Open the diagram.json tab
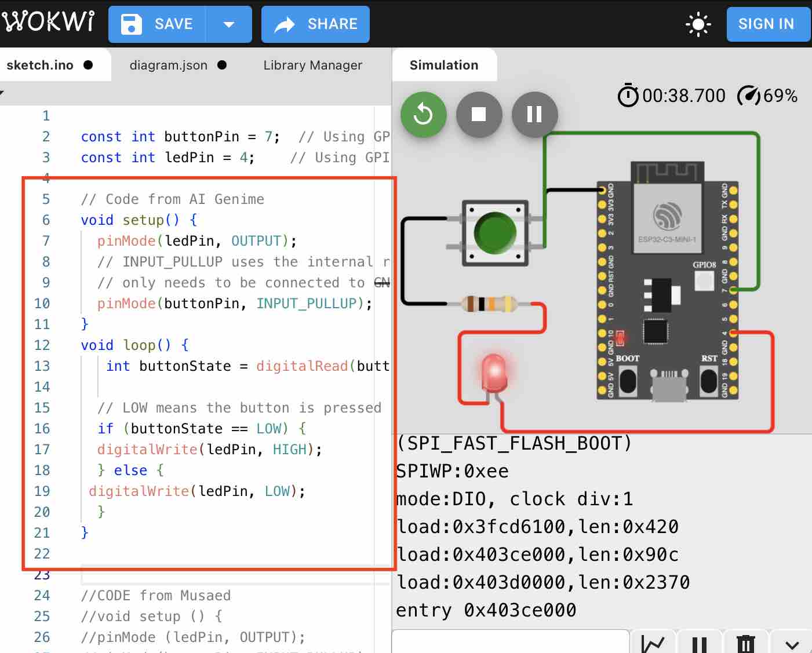The height and width of the screenshot is (653, 812). click(x=169, y=65)
